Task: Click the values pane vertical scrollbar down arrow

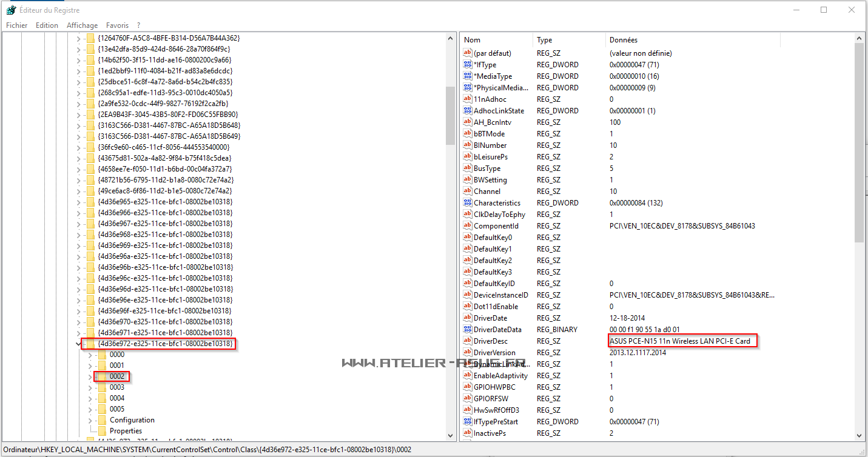Action: click(859, 435)
